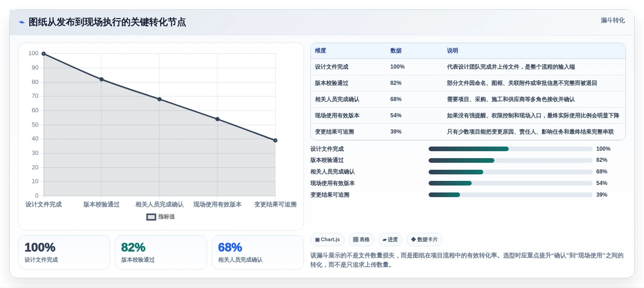Click the 68% value in the table
This screenshot has height=288, width=644.
pyautogui.click(x=396, y=99)
